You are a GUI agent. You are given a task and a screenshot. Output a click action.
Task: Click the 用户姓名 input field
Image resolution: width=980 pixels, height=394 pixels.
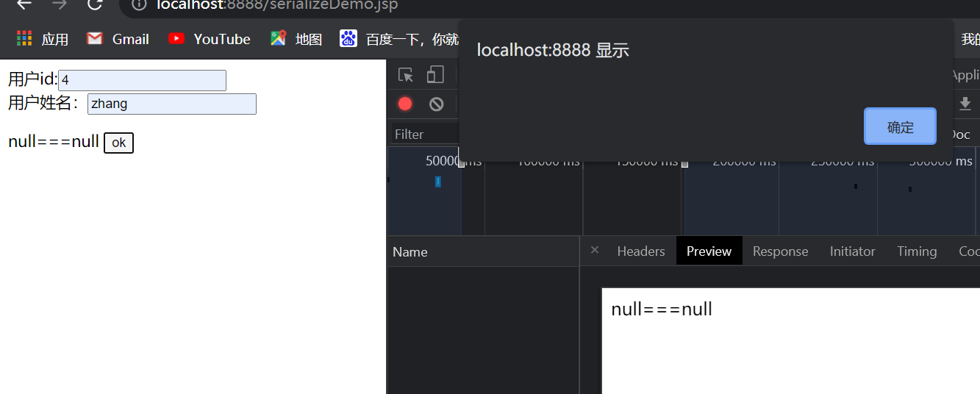(x=172, y=104)
